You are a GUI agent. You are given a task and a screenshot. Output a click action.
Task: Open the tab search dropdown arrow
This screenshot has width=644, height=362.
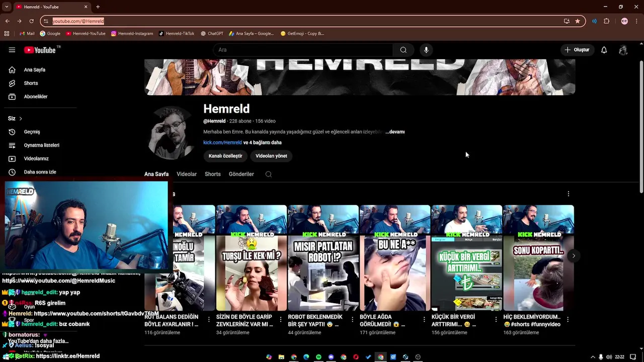tap(7, 7)
